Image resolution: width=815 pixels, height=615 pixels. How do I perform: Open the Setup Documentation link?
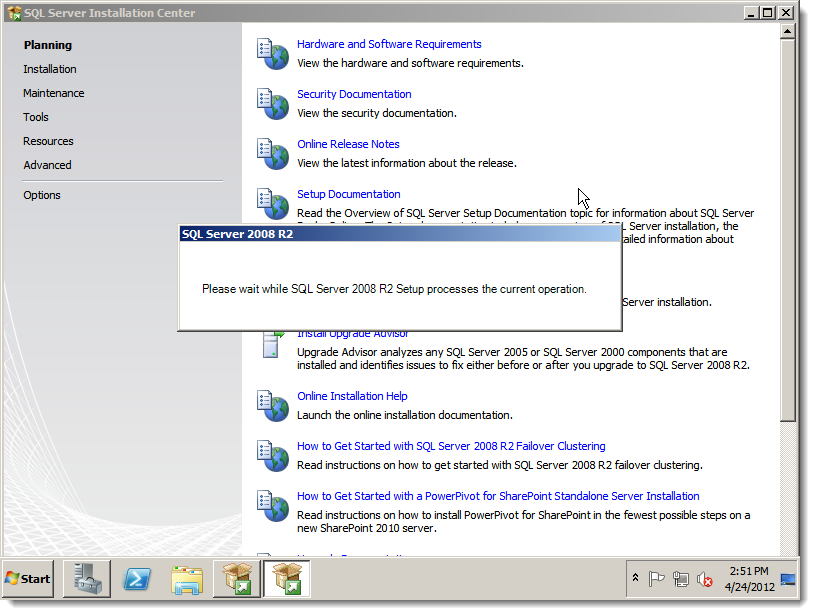[x=348, y=194]
